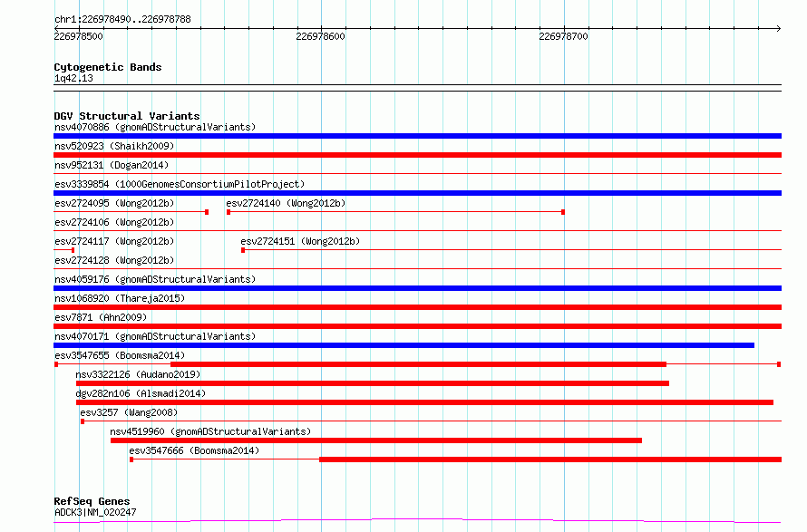This screenshot has width=807, height=532.
Task: Select the nsv3322126 red variant bar
Action: 373,383
